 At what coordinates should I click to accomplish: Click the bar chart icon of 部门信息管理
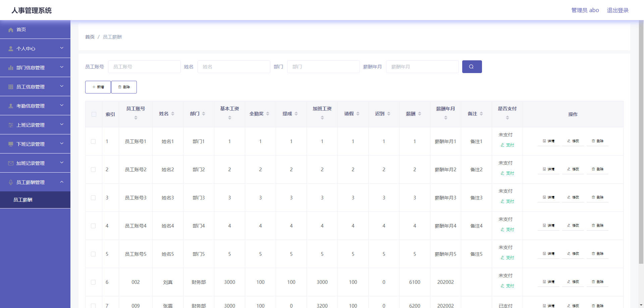point(11,68)
